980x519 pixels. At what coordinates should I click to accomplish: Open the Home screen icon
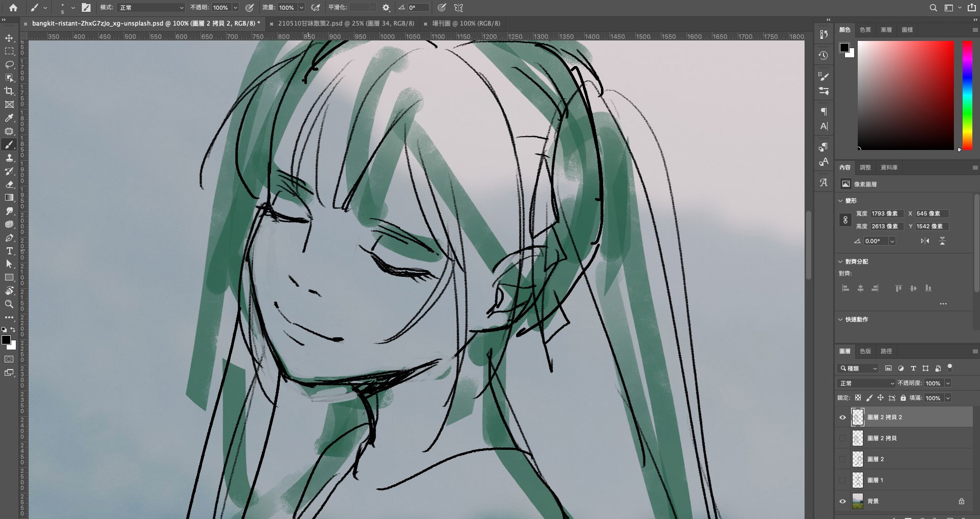(13, 8)
